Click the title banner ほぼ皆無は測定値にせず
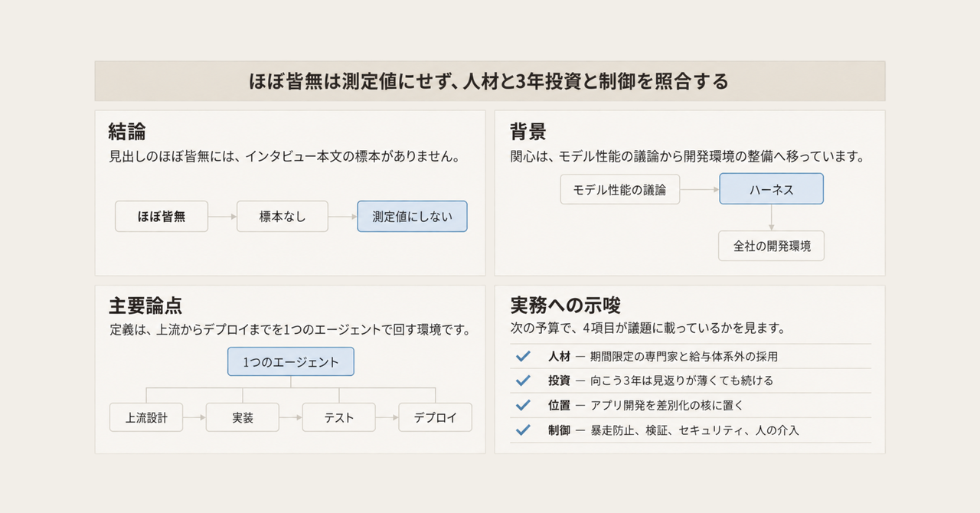980x513 pixels. [x=490, y=81]
